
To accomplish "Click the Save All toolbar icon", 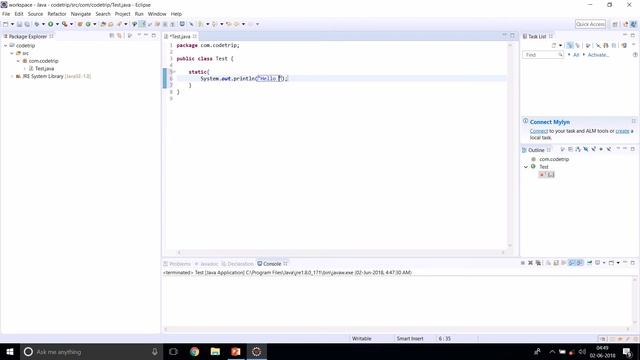I will tap(27, 24).
